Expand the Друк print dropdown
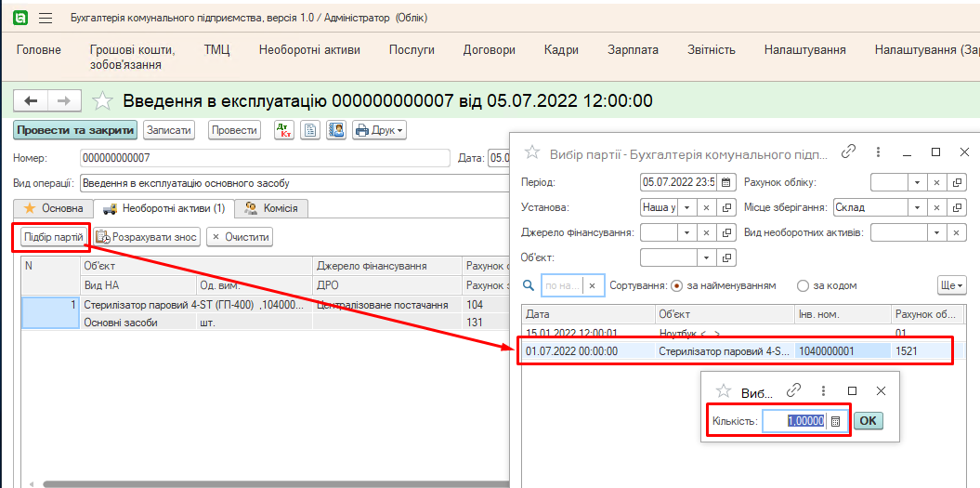The width and height of the screenshot is (980, 488). pos(379,131)
